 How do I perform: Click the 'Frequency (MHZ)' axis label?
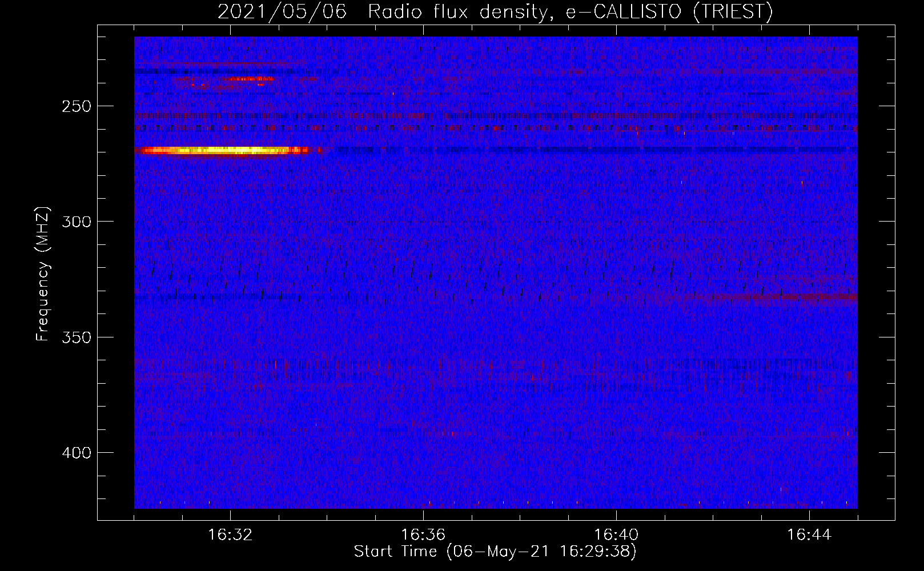(x=43, y=274)
